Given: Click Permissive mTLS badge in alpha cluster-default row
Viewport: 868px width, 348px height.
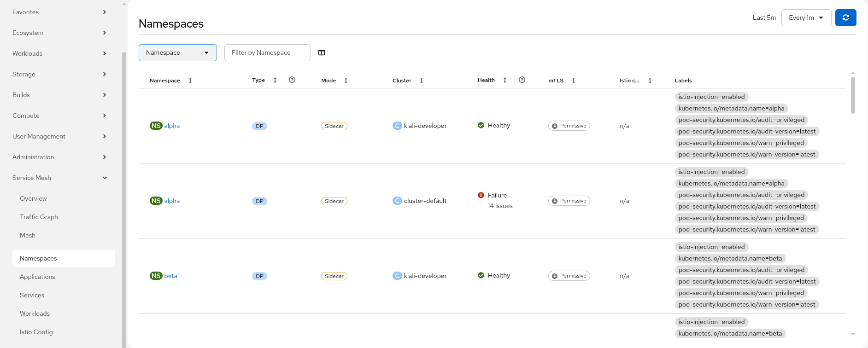Looking at the screenshot, I should (569, 201).
